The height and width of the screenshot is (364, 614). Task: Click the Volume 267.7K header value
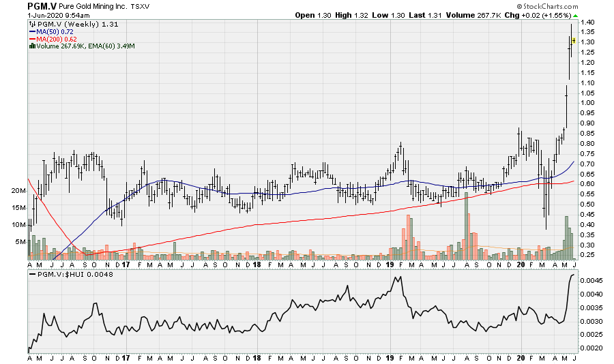(473, 15)
